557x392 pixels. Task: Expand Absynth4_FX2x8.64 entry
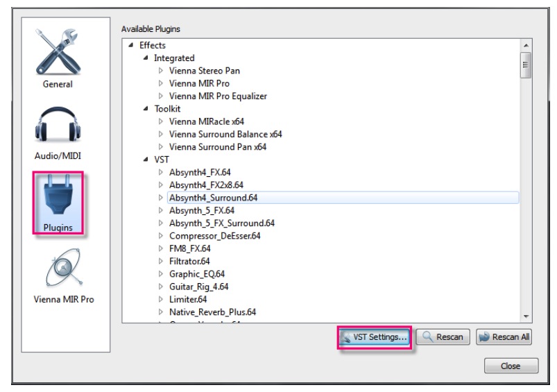[160, 185]
